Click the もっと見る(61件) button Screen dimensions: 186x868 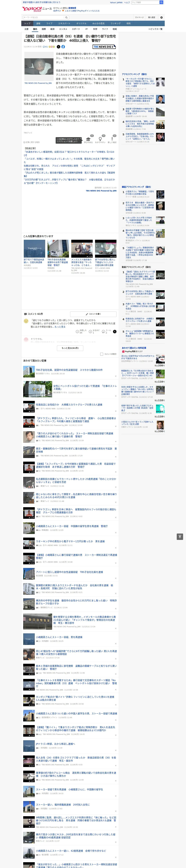pyautogui.click(x=70, y=348)
